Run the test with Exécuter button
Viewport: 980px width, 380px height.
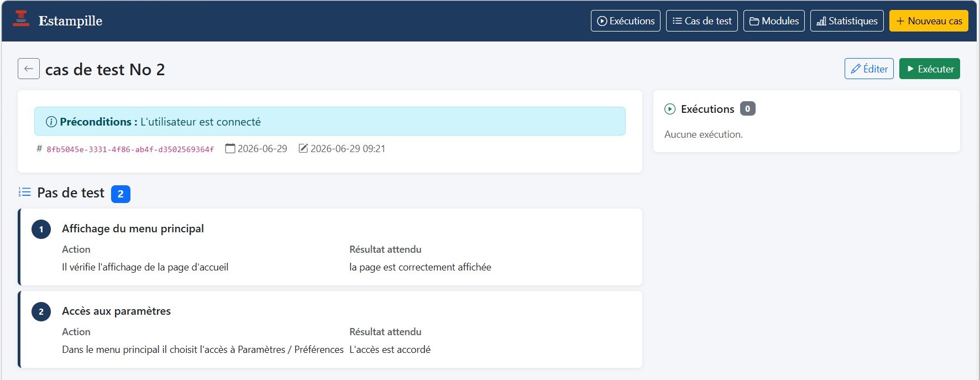[930, 69]
